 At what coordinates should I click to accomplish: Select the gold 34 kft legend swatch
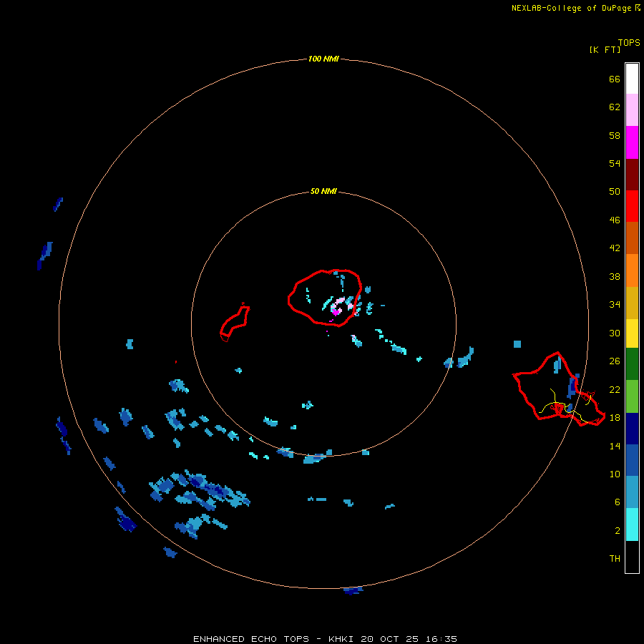tap(632, 303)
